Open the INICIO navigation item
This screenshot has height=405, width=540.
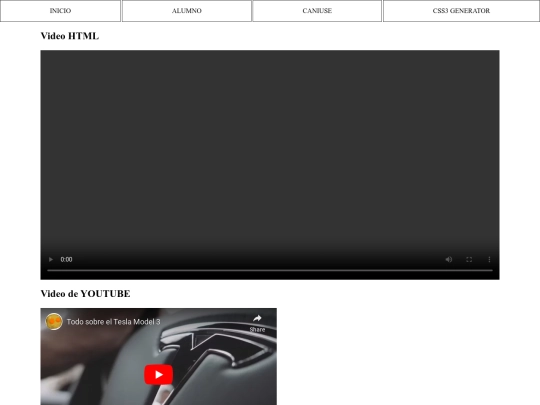60,11
